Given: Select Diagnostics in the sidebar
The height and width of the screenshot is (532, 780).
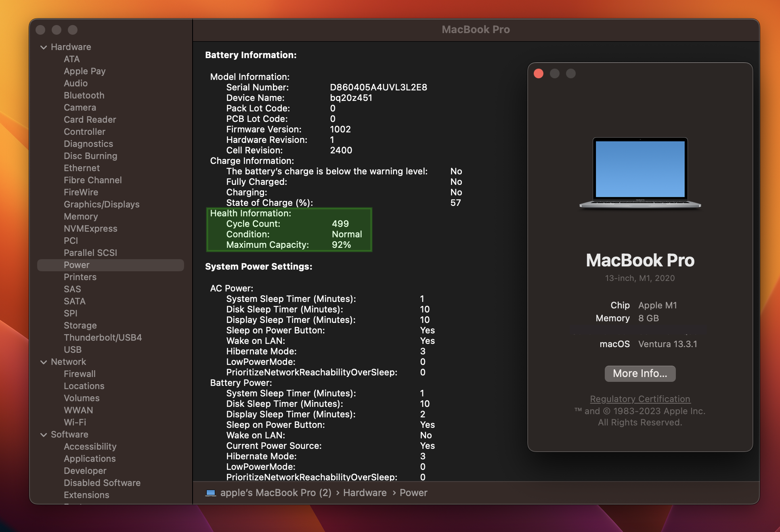Looking at the screenshot, I should (x=88, y=144).
